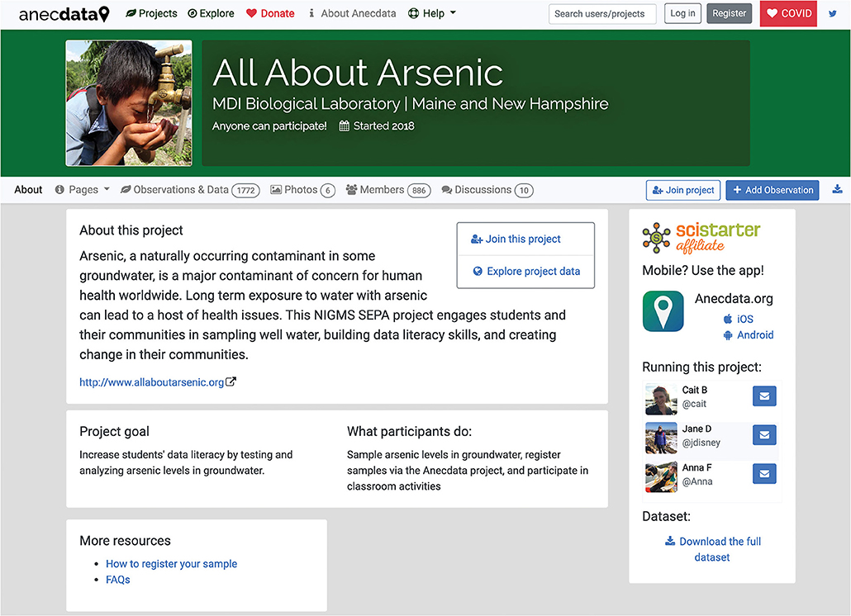Open the @Anna username
This screenshot has width=851, height=616.
(x=697, y=481)
